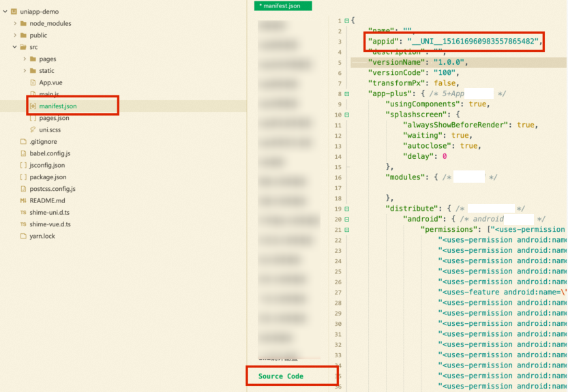
Task: Click the uniapp-demo project icon
Action: pyautogui.click(x=14, y=12)
